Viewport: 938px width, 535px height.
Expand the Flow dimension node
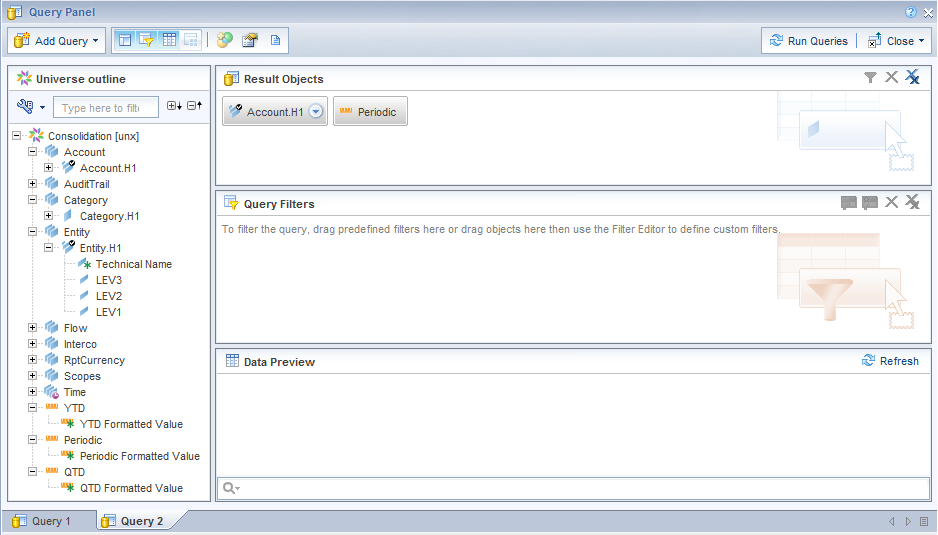click(33, 328)
